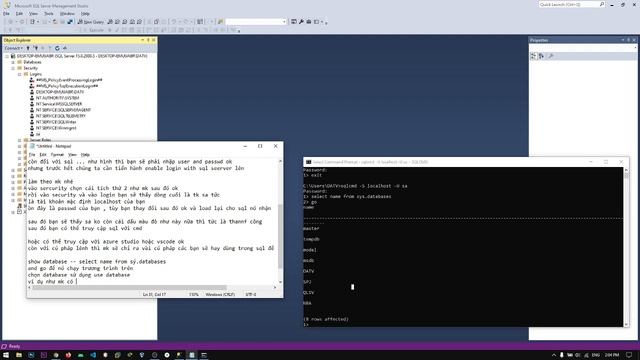Select the NT SERVICE\Winmgmt login
Viewport: 640px width, 360px height.
(x=56, y=128)
